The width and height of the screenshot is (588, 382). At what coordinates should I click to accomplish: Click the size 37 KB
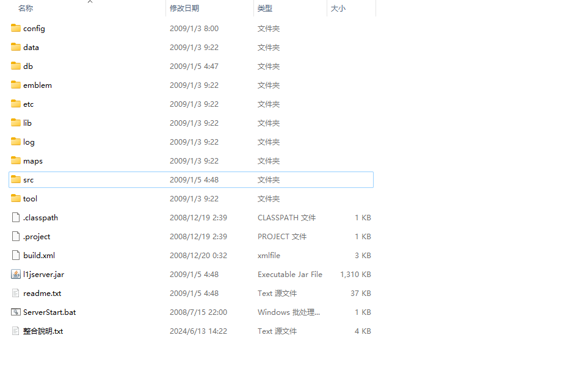click(361, 293)
